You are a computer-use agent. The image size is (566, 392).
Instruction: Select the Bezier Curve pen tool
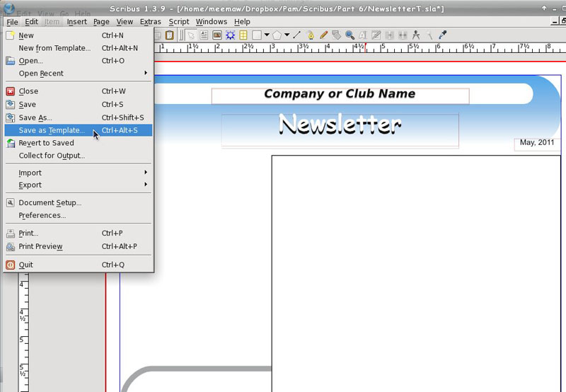pos(310,35)
